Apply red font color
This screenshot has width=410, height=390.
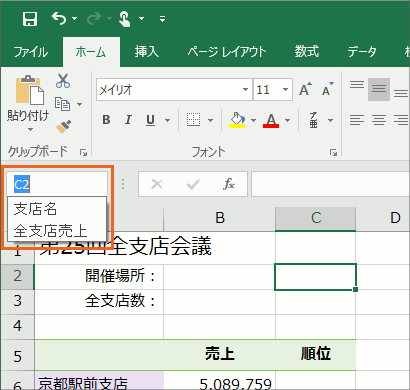pyautogui.click(x=271, y=120)
